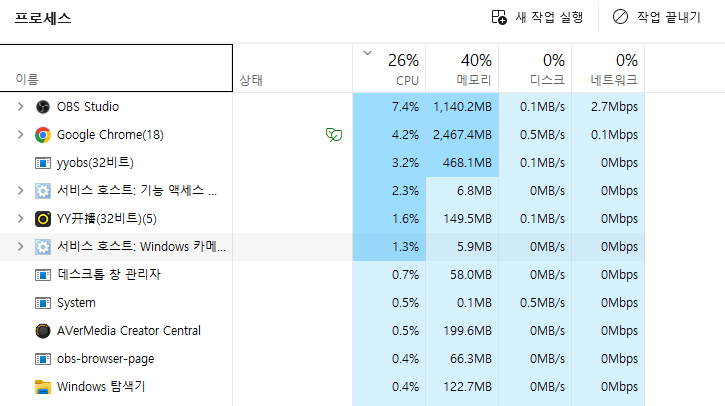
Task: Click the yyobs(32비트) process icon
Action: click(x=43, y=163)
